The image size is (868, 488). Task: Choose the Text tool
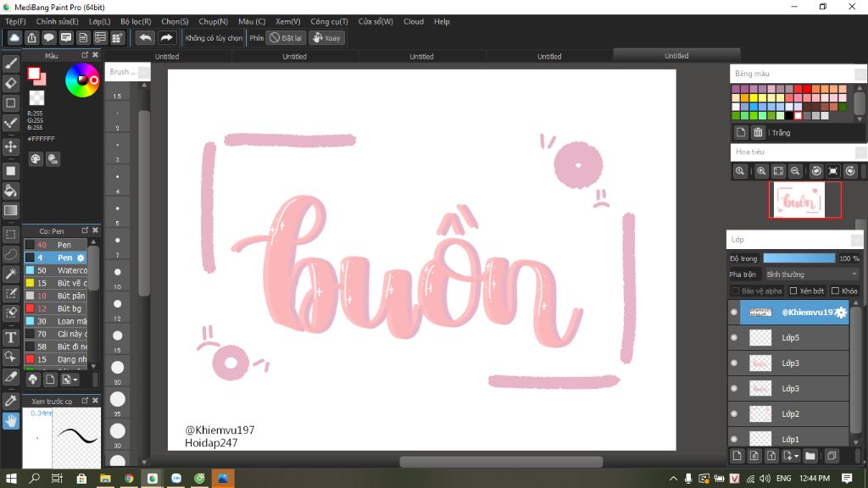(10, 337)
